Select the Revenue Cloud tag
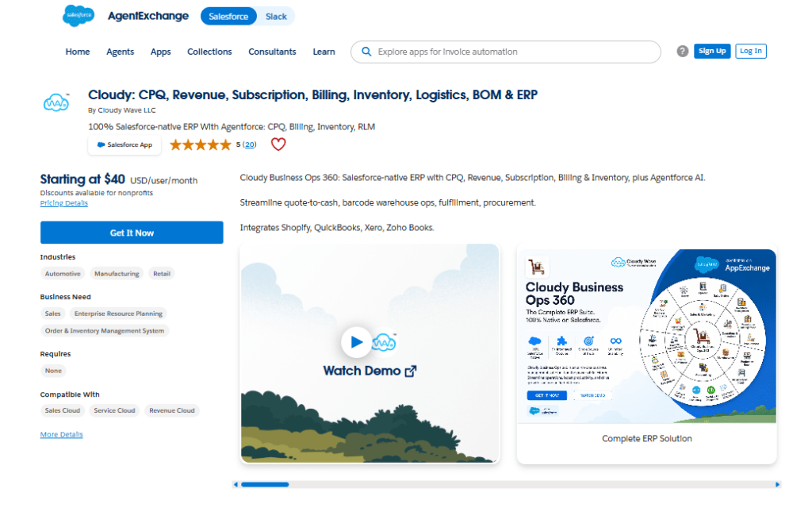This screenshot has height=508, width=812. 172,410
